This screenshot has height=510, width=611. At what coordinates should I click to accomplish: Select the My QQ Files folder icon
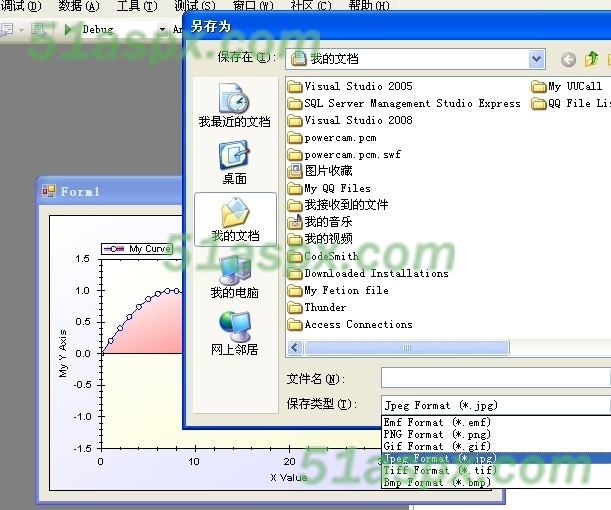coord(295,189)
